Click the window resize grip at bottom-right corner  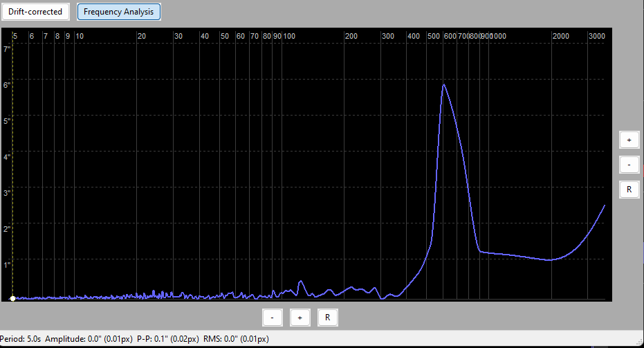(639, 342)
